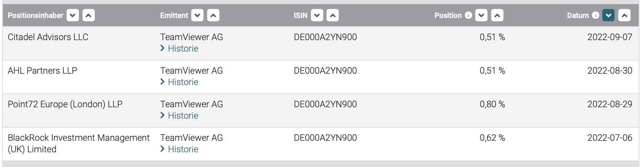Show info tooltip for Position column
Image resolution: width=644 pixels, height=167 pixels.
[468, 15]
